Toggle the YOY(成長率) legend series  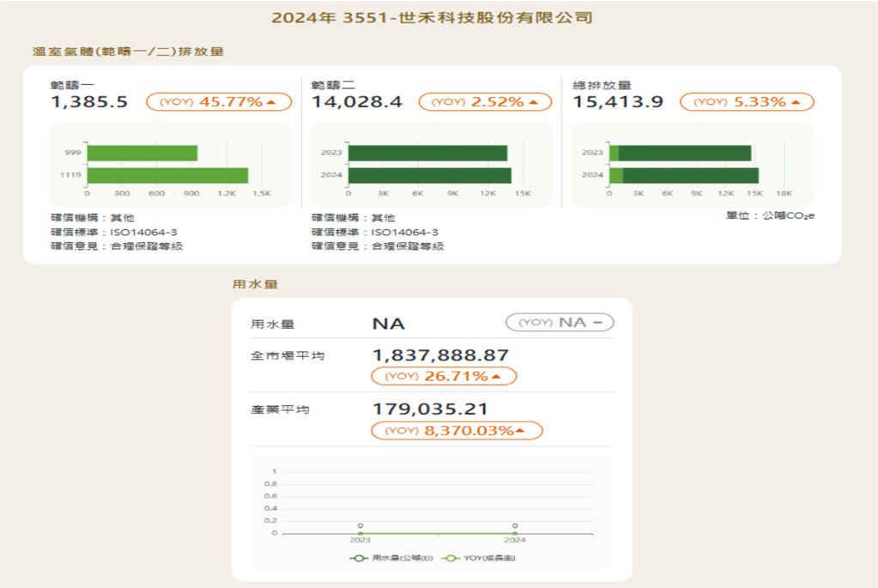478,558
